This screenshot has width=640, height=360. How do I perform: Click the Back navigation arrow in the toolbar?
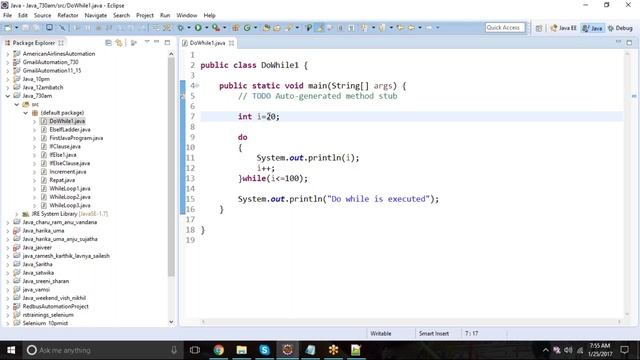click(411, 28)
